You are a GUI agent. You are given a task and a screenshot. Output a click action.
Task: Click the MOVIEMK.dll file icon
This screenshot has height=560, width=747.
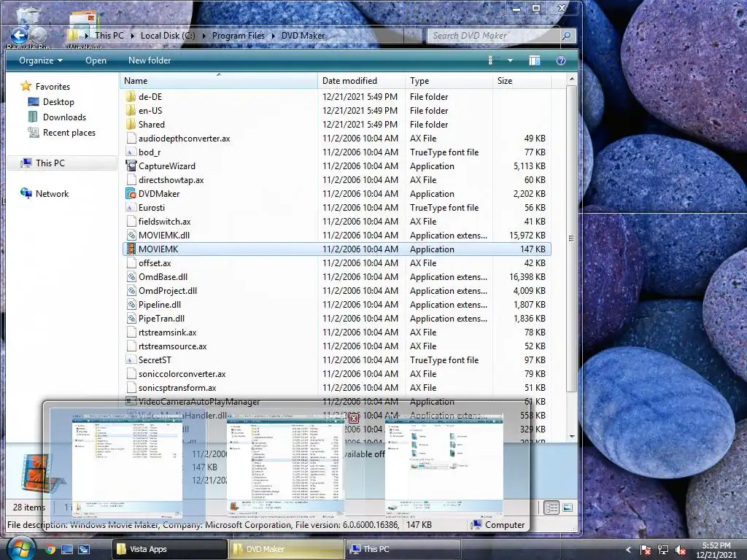pyautogui.click(x=131, y=236)
